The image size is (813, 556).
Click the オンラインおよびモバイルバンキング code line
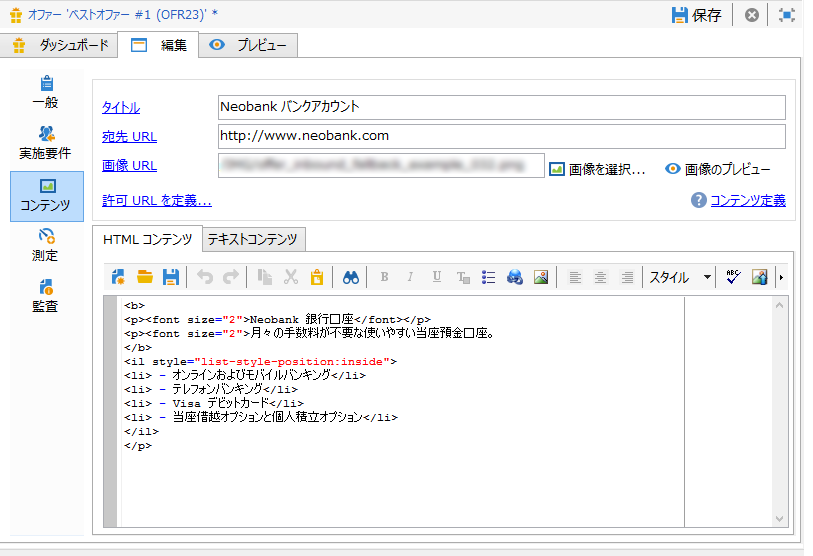click(245, 375)
